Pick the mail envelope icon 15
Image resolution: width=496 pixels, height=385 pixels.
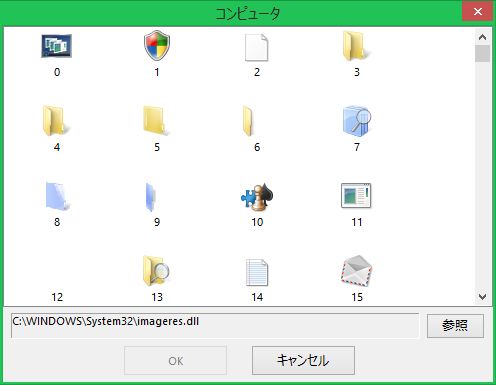tap(356, 271)
